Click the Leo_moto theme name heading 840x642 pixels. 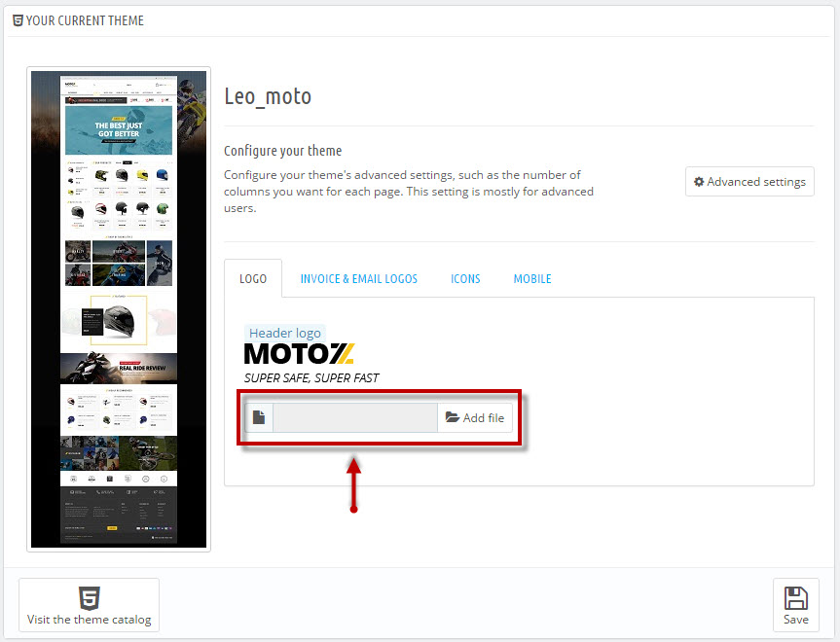point(268,96)
